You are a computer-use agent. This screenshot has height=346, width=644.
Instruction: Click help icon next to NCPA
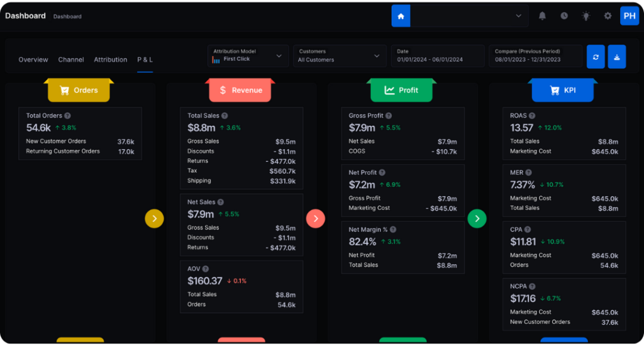click(532, 286)
